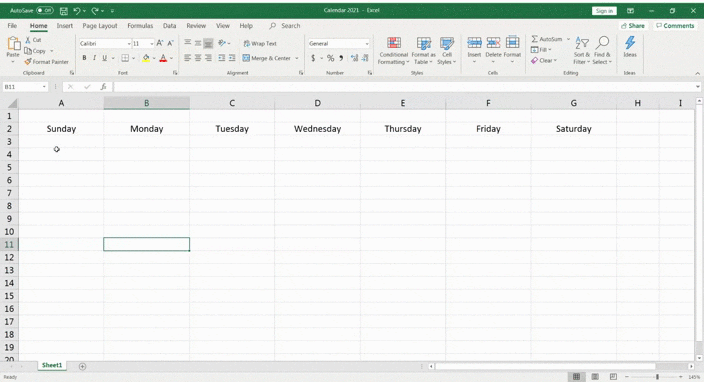The width and height of the screenshot is (704, 382).
Task: Open the font color dropdown arrow
Action: pyautogui.click(x=172, y=58)
